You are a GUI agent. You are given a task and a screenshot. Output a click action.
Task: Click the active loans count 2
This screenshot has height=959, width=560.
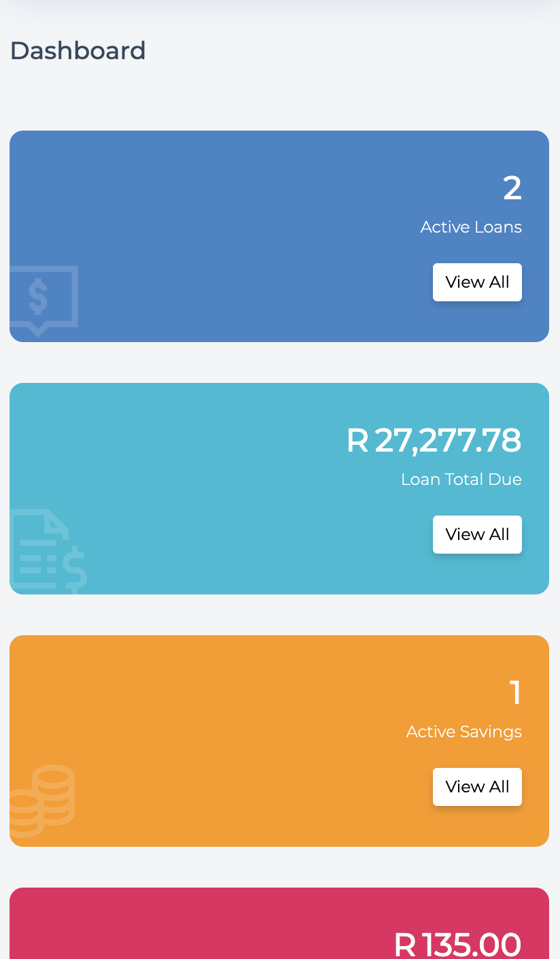(x=512, y=188)
